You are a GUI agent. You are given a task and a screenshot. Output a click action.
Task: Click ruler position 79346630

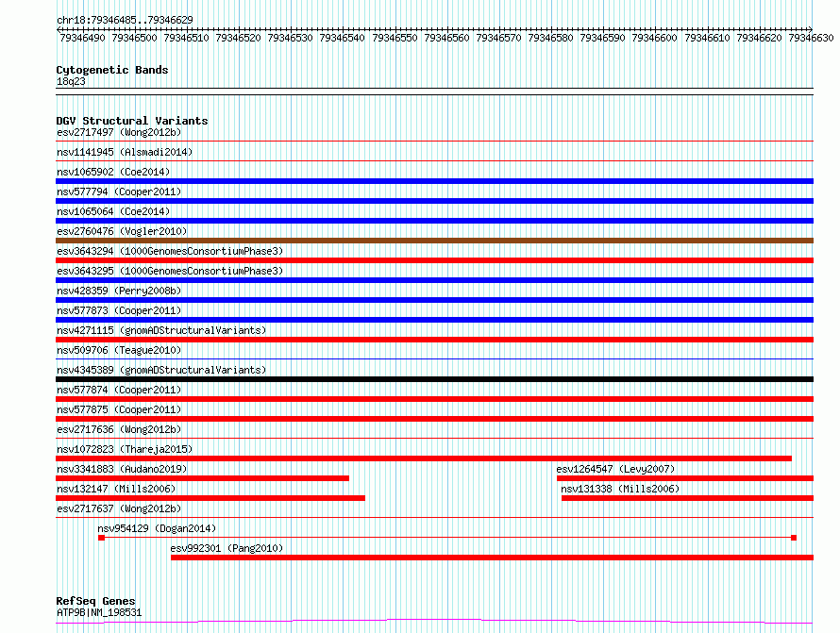[811, 38]
